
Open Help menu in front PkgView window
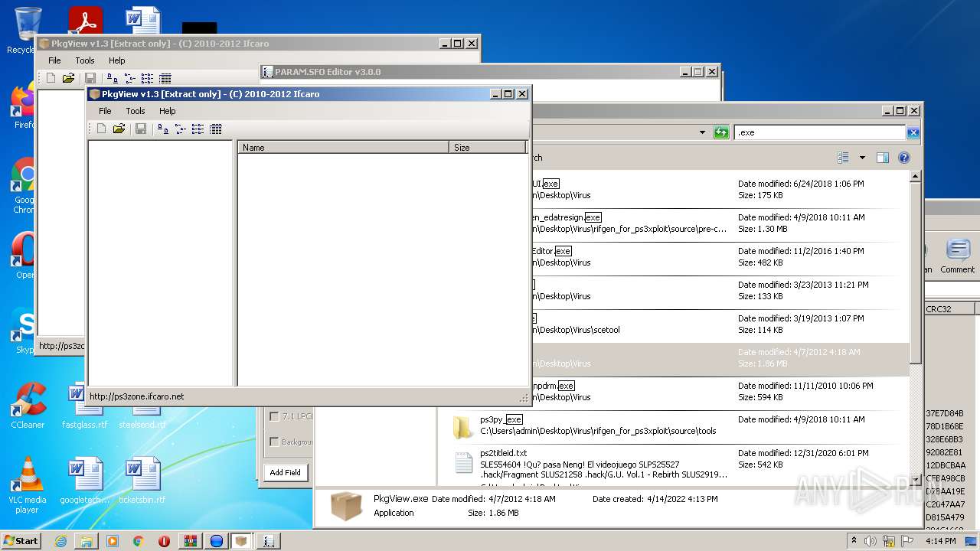pyautogui.click(x=167, y=111)
